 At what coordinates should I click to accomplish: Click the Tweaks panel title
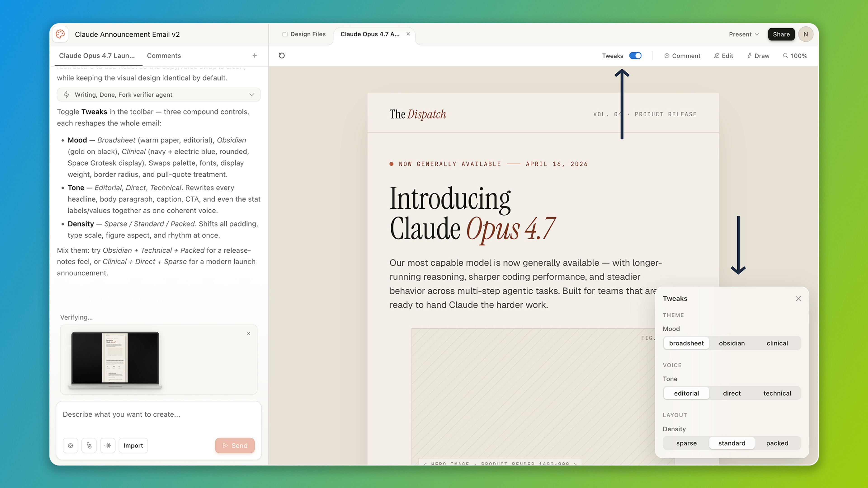[x=675, y=299]
